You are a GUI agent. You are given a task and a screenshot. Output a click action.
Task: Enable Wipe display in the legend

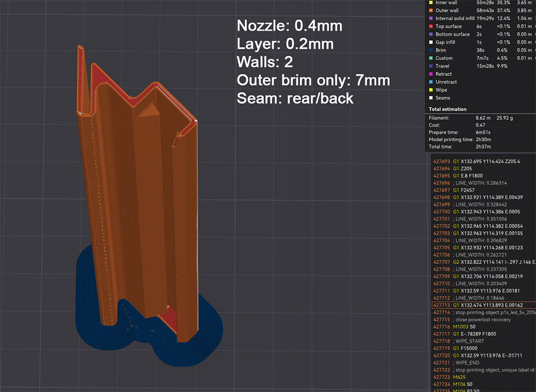coord(441,90)
